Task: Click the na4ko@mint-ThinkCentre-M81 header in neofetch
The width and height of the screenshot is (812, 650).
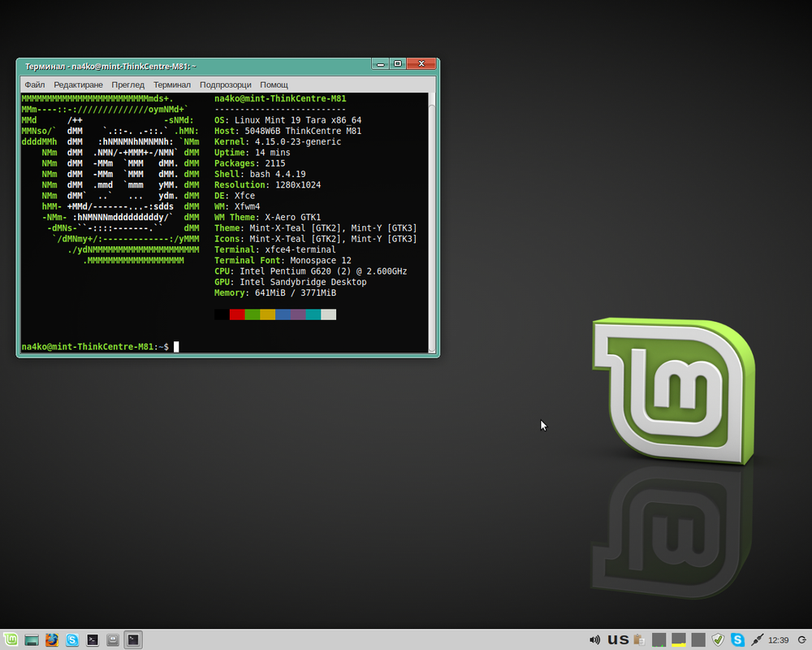Action: (280, 98)
